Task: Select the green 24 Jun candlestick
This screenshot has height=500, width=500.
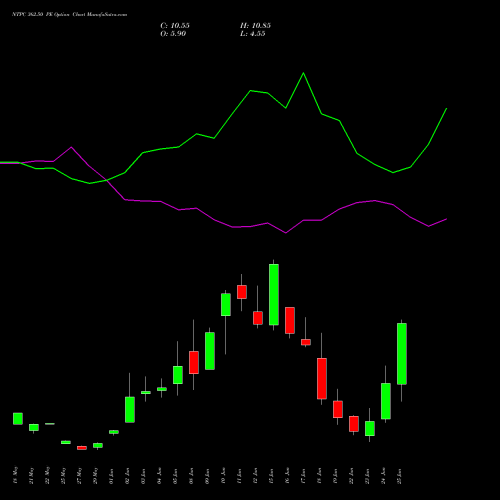Action: [386, 401]
